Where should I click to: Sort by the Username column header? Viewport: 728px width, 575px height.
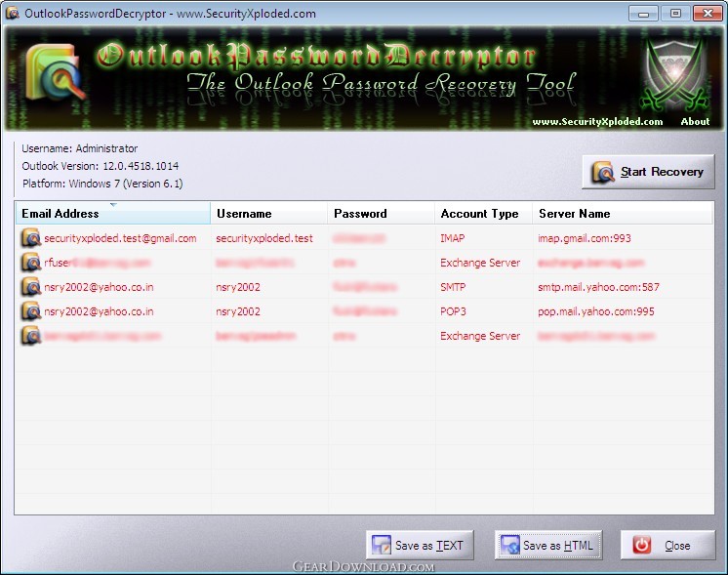click(269, 214)
